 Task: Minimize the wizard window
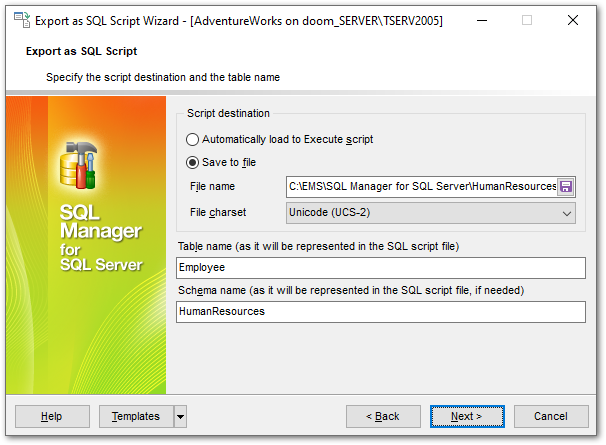pyautogui.click(x=482, y=20)
